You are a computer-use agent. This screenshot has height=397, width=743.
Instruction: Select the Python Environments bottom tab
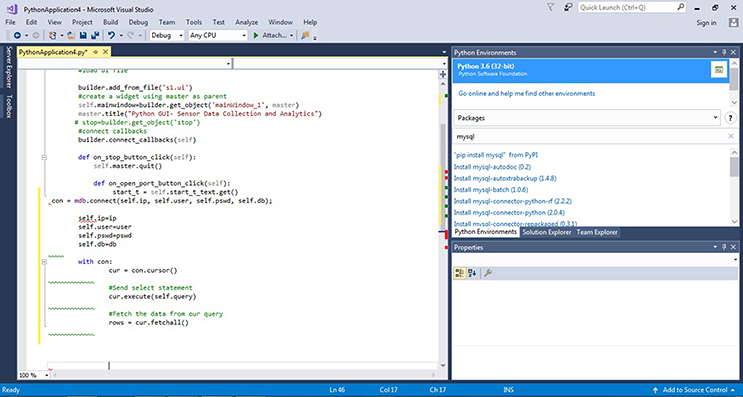click(486, 232)
